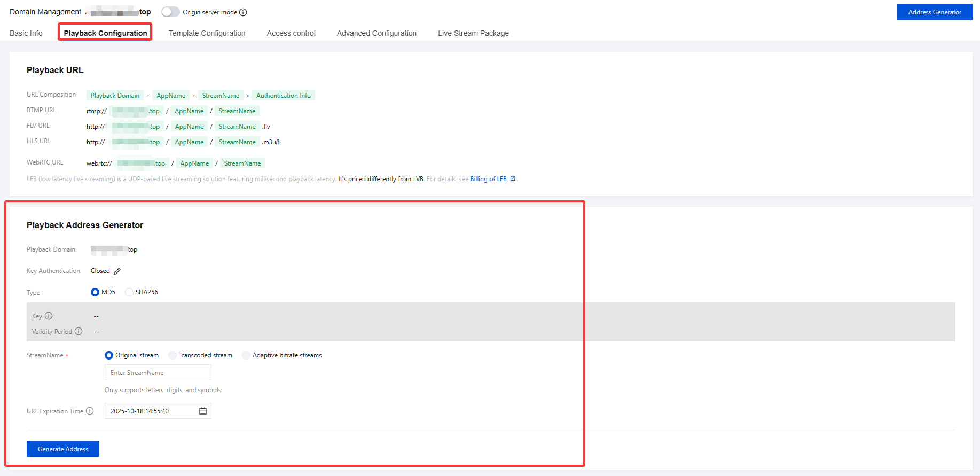Select the SHA256 type radio button
Image resolution: width=980 pixels, height=476 pixels.
(129, 292)
